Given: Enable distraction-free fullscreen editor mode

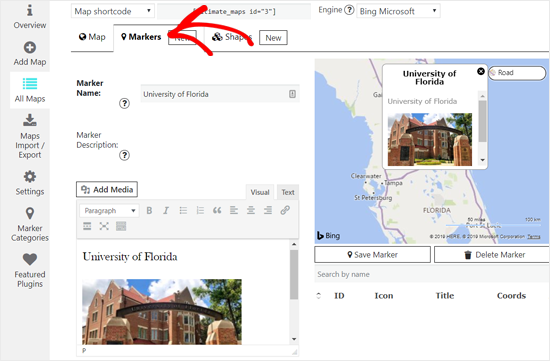Looking at the screenshot, I should click(x=104, y=226).
